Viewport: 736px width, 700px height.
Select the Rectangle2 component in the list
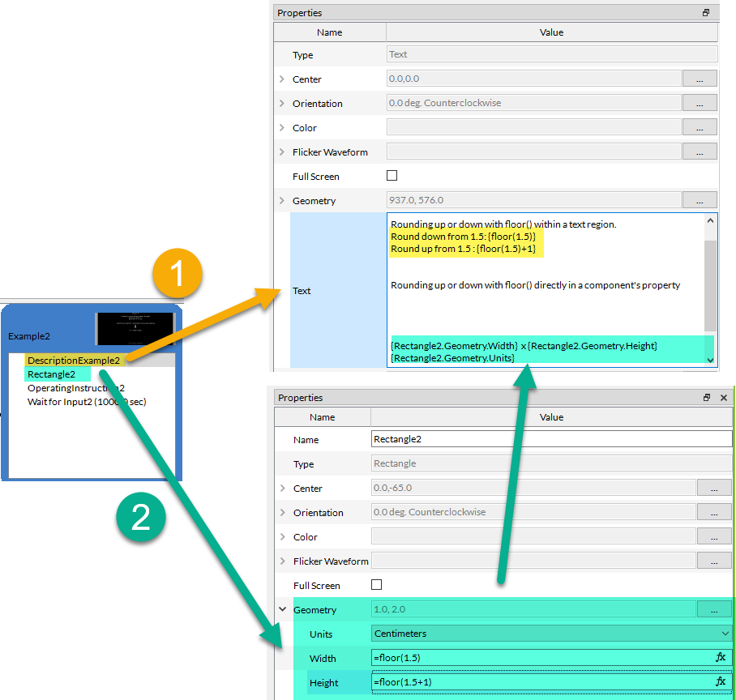(51, 374)
